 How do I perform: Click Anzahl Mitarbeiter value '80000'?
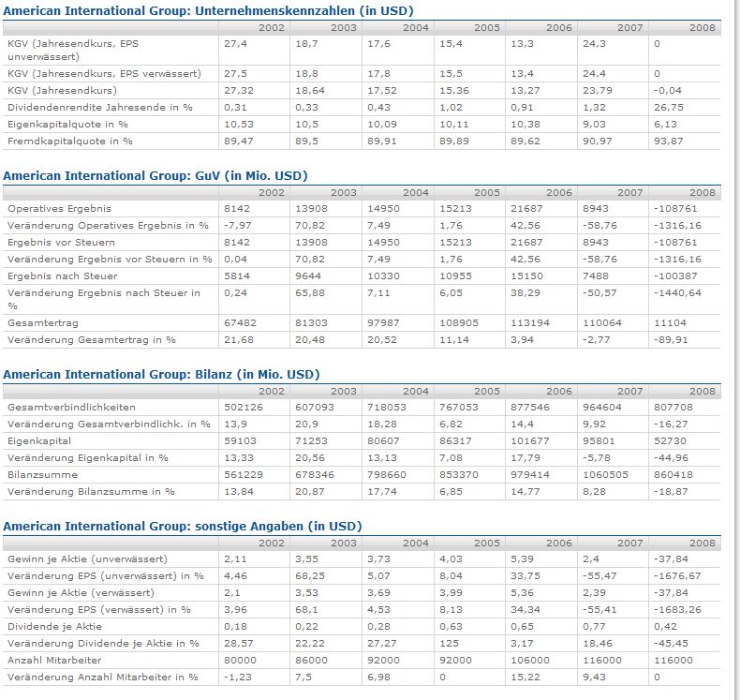(240, 661)
